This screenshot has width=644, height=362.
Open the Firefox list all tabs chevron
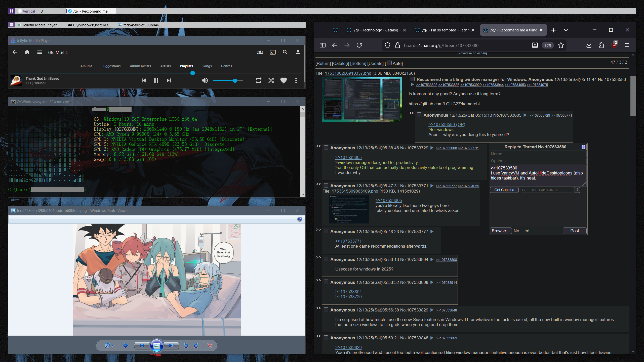point(566,30)
